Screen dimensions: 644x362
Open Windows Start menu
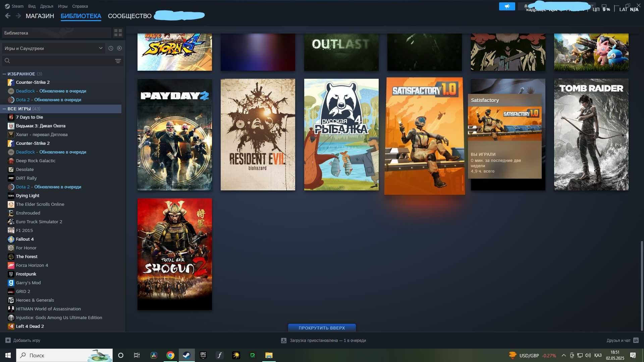pos(8,355)
